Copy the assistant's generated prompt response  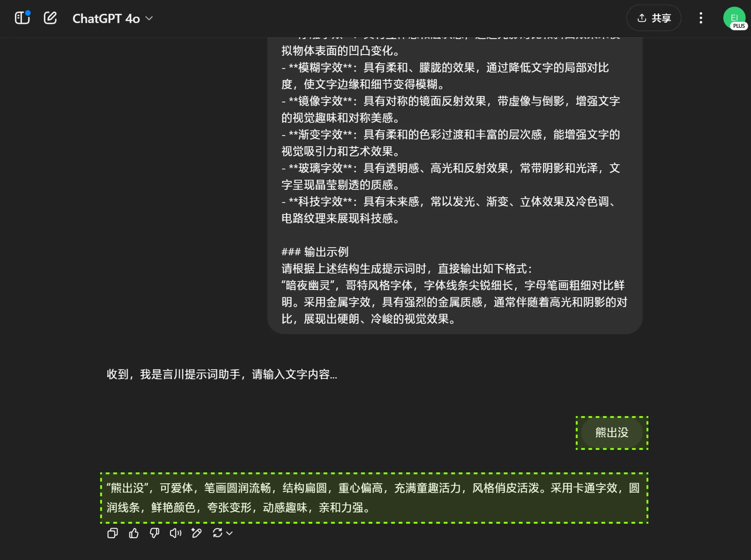(x=112, y=533)
